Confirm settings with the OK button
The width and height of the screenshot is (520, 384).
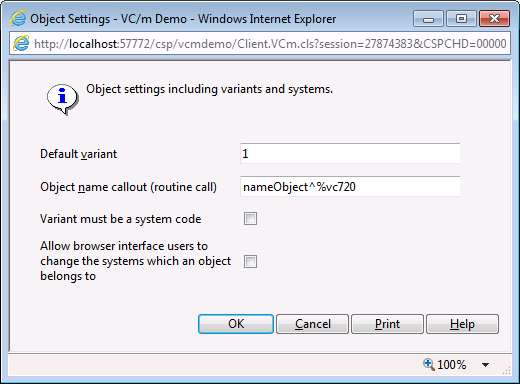tap(236, 324)
